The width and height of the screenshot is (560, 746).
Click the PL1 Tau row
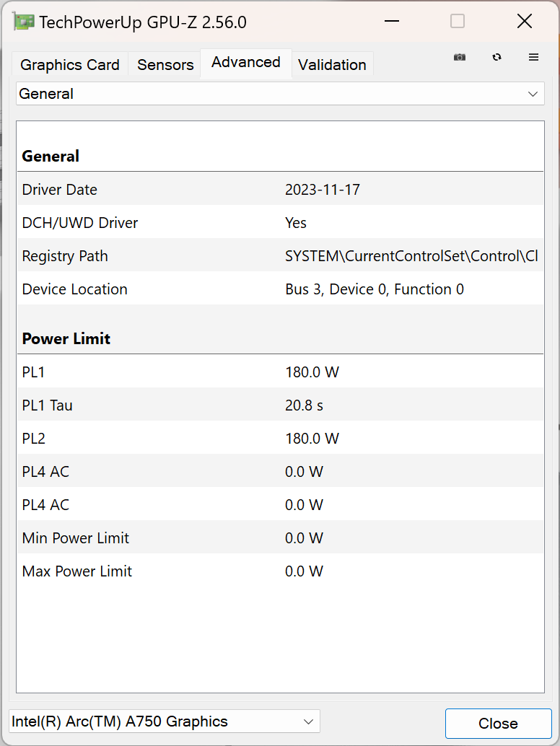click(280, 405)
